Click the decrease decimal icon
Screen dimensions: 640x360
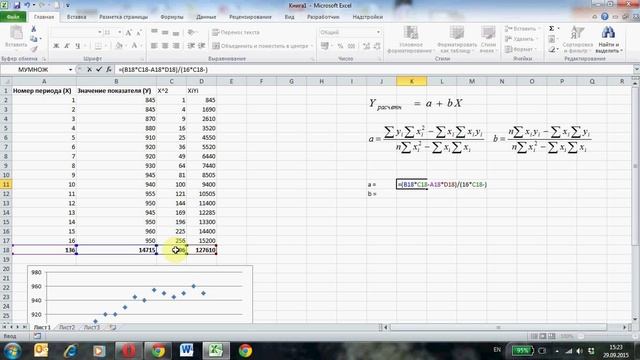[x=377, y=46]
